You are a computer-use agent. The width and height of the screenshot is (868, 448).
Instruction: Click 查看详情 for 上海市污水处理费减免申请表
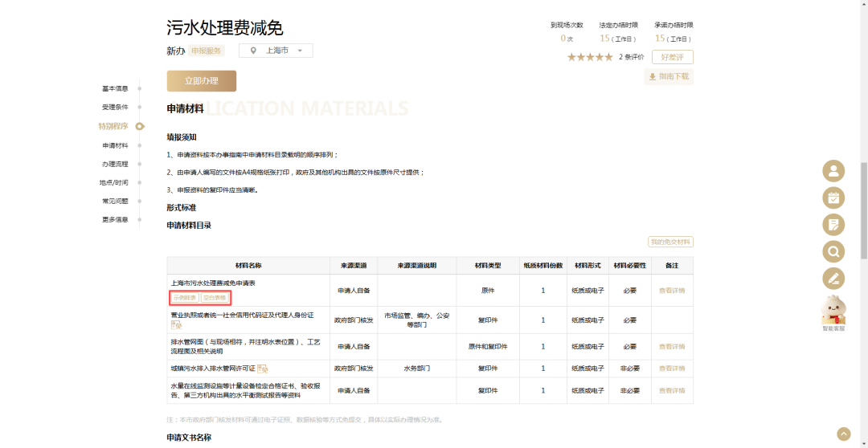click(672, 291)
